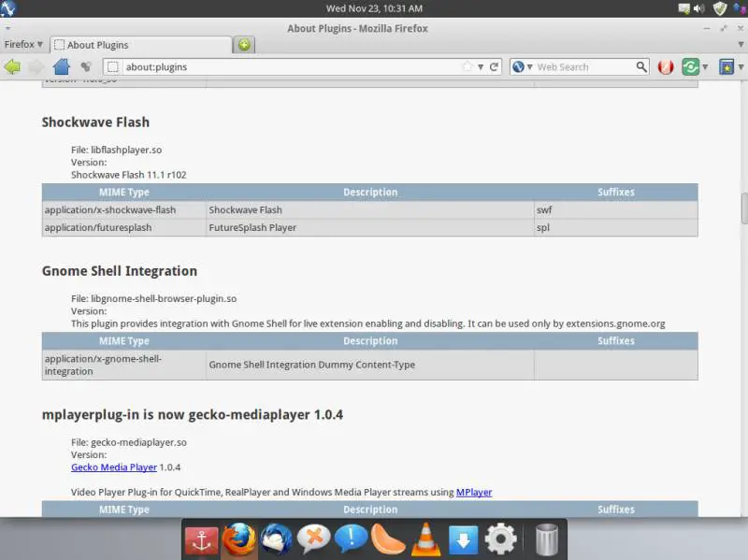Click the Shockwave Flash section heading
The image size is (748, 560).
pos(95,122)
